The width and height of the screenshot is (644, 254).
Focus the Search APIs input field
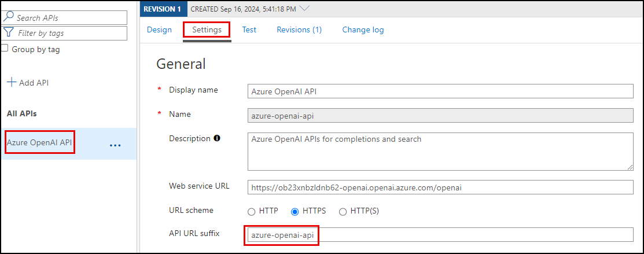coord(64,18)
